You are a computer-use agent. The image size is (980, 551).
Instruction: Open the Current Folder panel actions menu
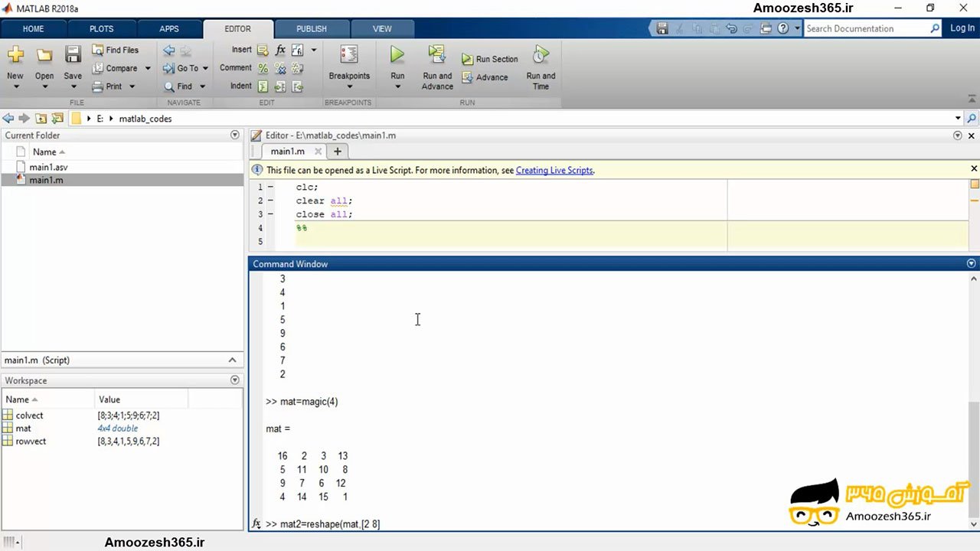click(235, 135)
